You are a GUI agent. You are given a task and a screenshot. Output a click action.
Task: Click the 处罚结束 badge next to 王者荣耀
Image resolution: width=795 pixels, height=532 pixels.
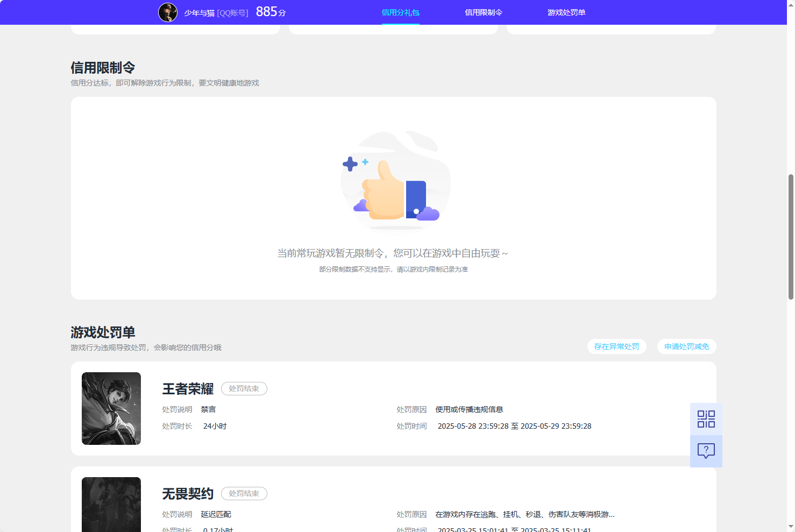pos(244,388)
